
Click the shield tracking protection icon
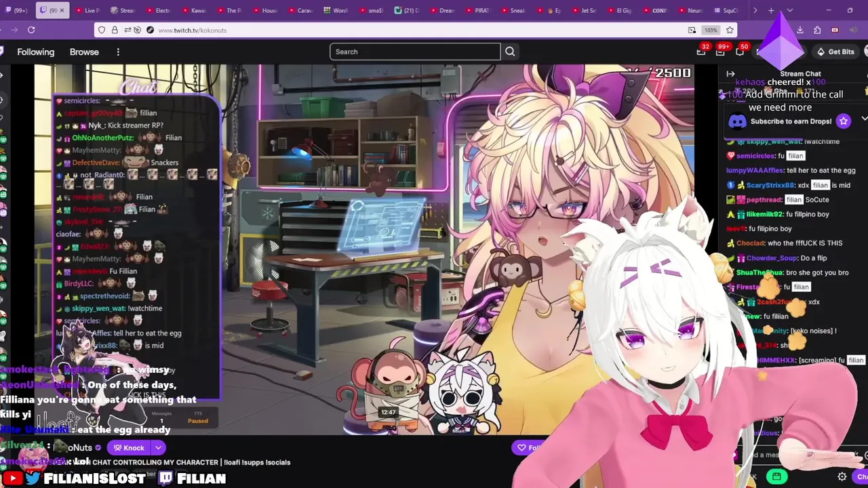tap(102, 30)
